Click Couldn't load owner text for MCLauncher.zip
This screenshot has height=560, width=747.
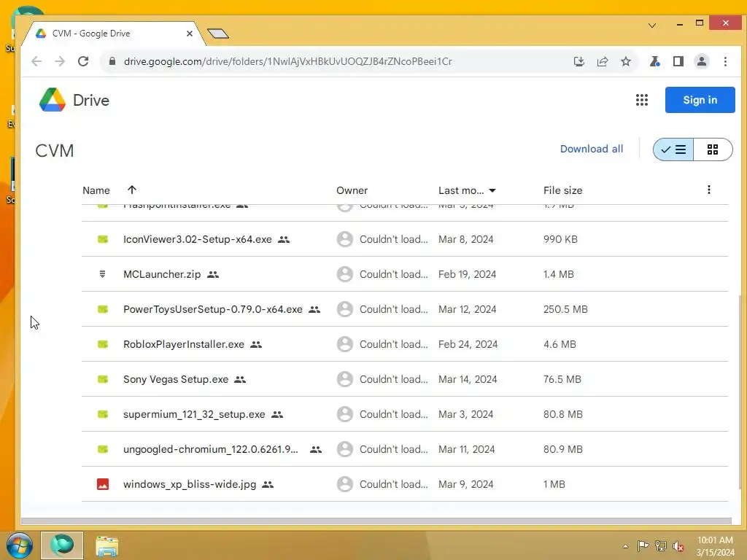[x=394, y=274]
